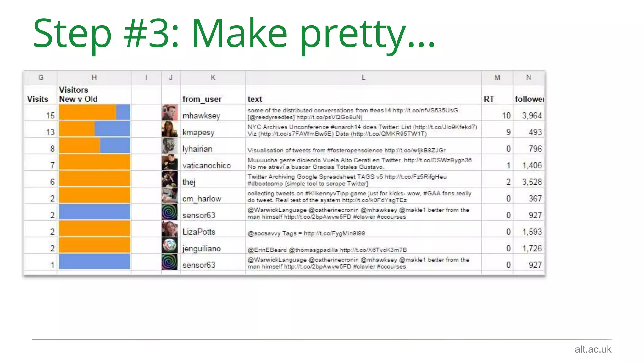
Task: Select the 'lyhairian' username cell
Action: pos(213,146)
